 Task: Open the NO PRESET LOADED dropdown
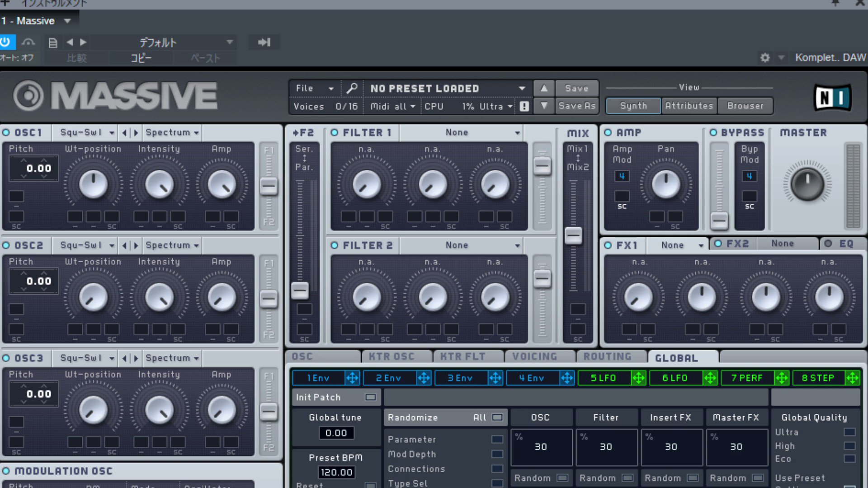(522, 89)
